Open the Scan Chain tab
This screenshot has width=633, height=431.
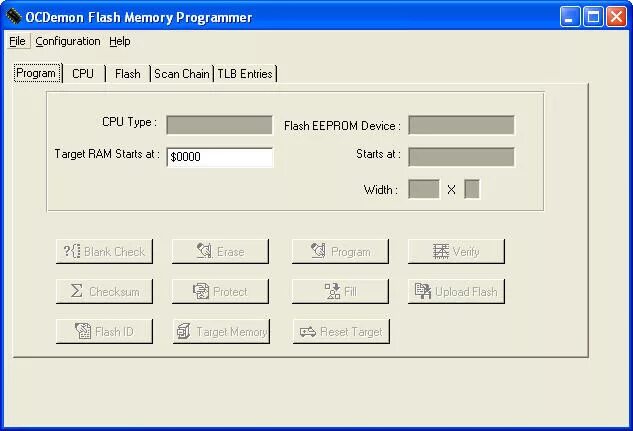click(182, 74)
